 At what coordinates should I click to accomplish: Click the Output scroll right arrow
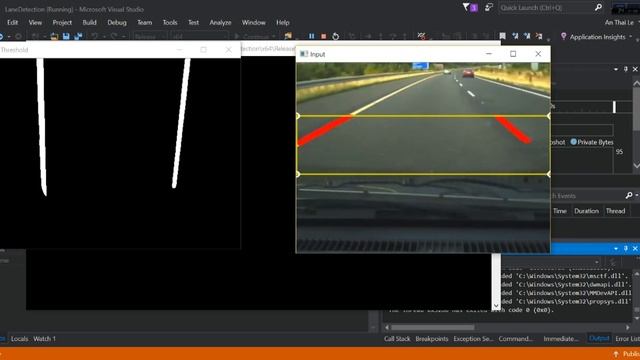click(x=628, y=327)
